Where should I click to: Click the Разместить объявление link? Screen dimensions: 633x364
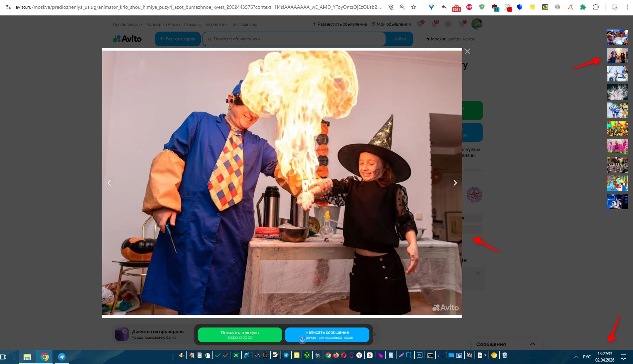point(340,24)
